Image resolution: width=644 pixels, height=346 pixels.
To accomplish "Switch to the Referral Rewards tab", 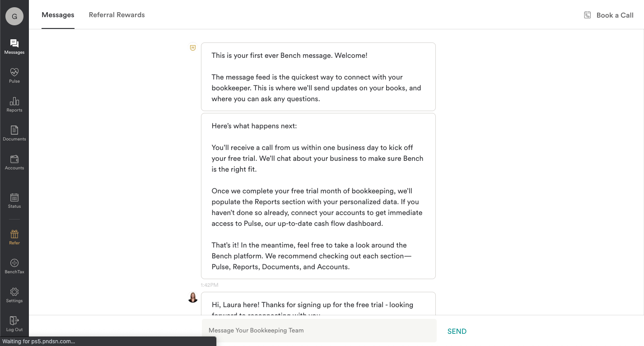I will pos(117,15).
